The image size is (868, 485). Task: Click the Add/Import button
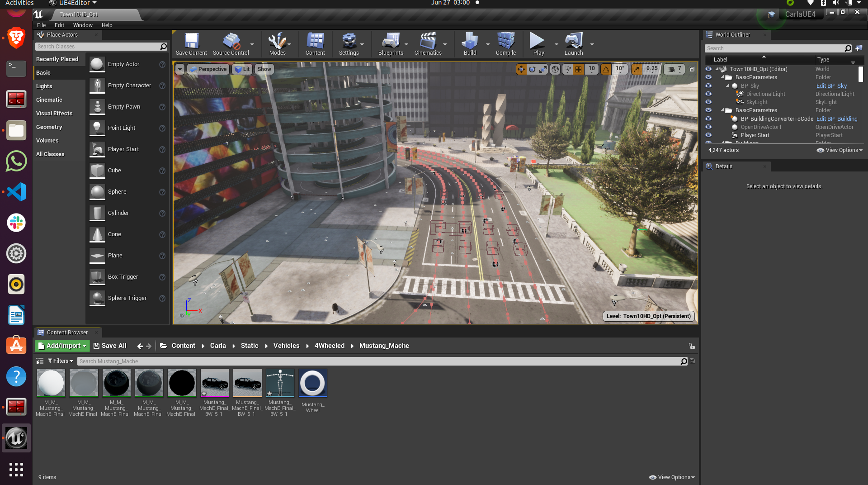pos(62,346)
